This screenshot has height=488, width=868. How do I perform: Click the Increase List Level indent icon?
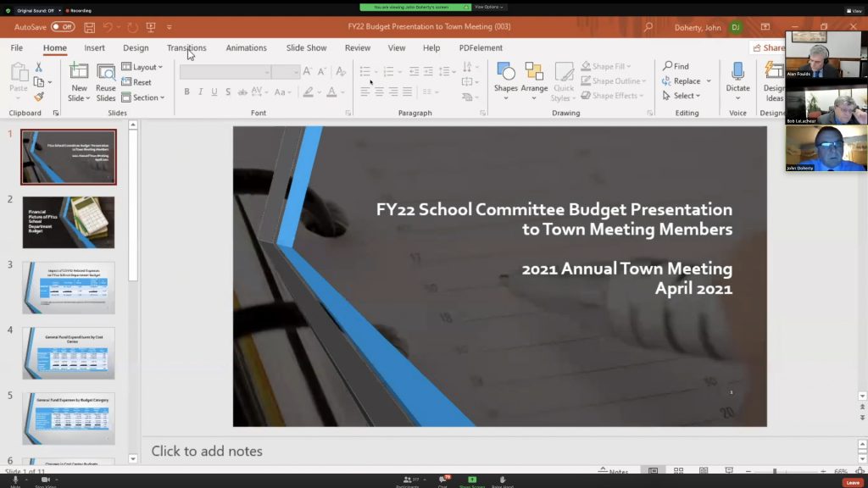click(428, 71)
